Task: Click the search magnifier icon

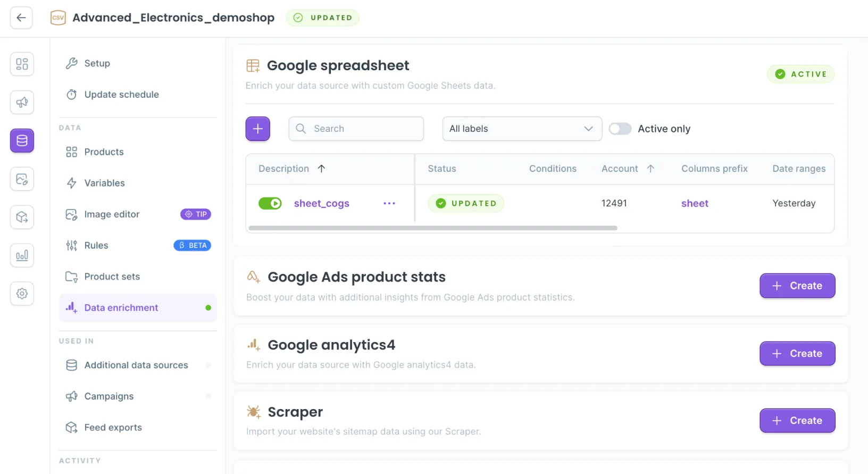Action: click(301, 129)
